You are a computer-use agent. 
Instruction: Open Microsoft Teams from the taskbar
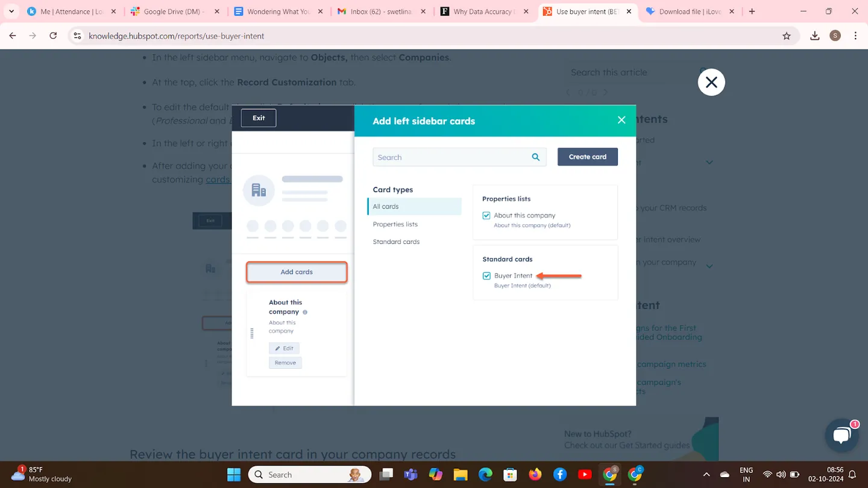coord(410,475)
